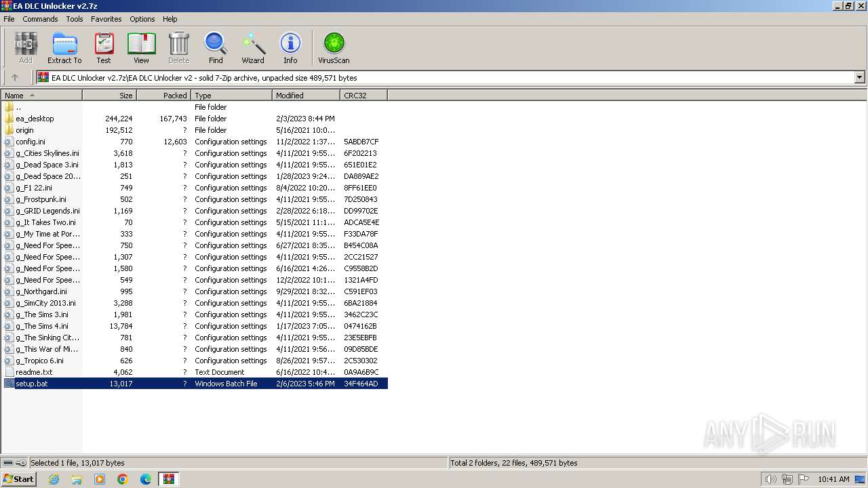Select g_The Sinking Cit... file
This screenshot has width=868, height=488.
(x=47, y=338)
